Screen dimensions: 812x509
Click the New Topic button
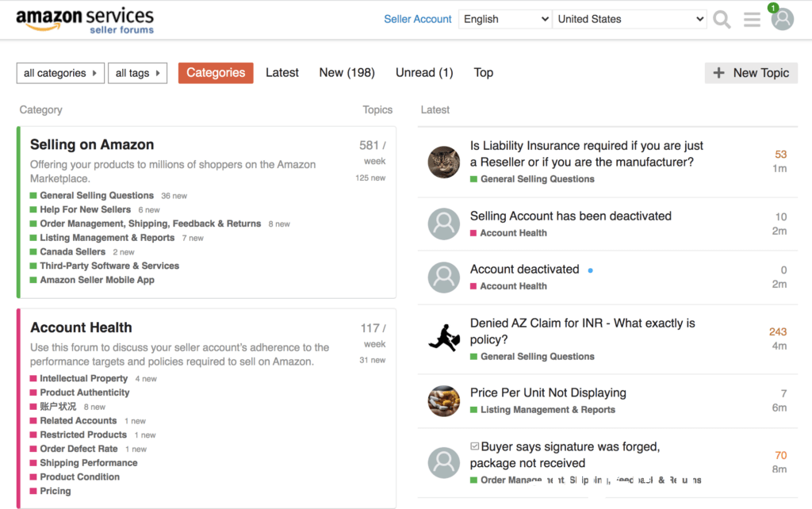(x=751, y=73)
